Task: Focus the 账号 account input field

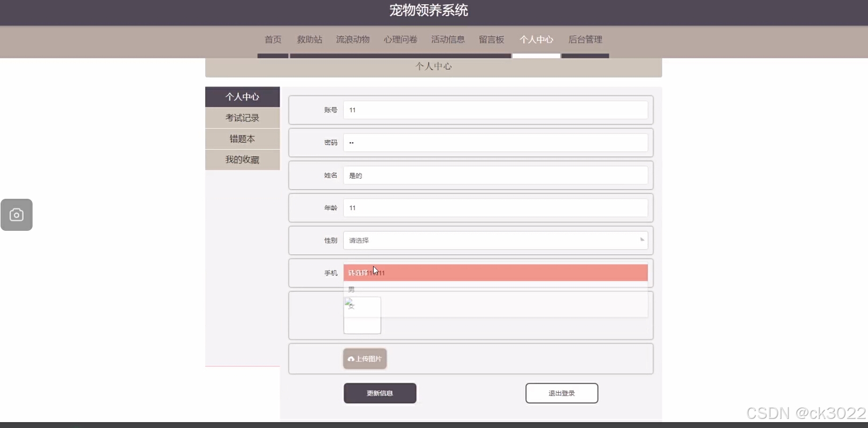Action: pyautogui.click(x=495, y=110)
